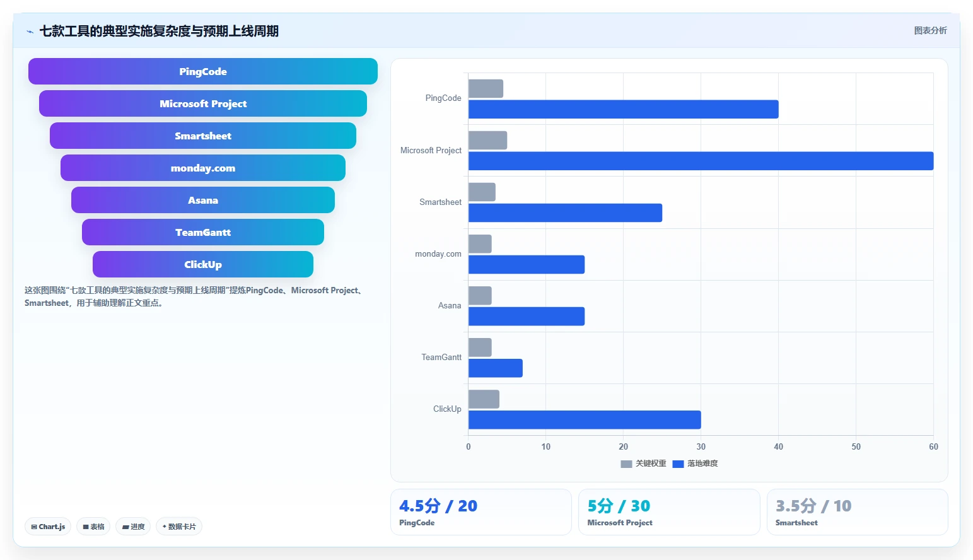The height and width of the screenshot is (560, 973).
Task: Click the x-axis tick value 0
Action: coord(469,447)
